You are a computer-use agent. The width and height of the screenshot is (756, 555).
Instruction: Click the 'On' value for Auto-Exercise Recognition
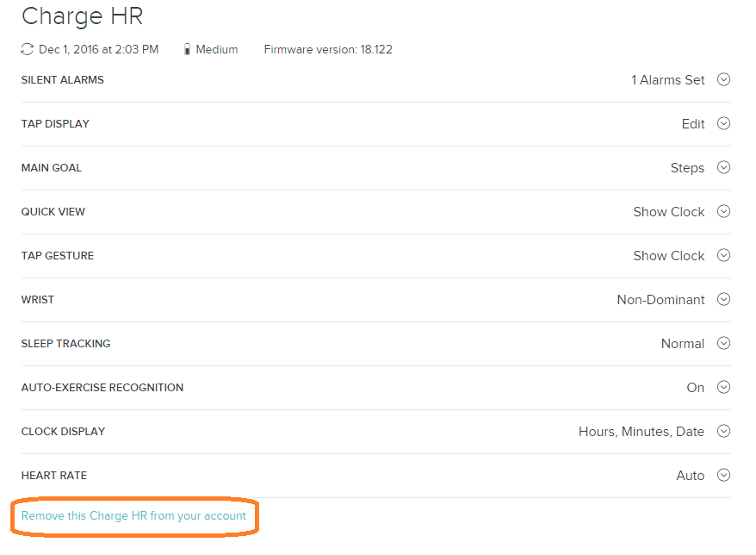pyautogui.click(x=695, y=388)
